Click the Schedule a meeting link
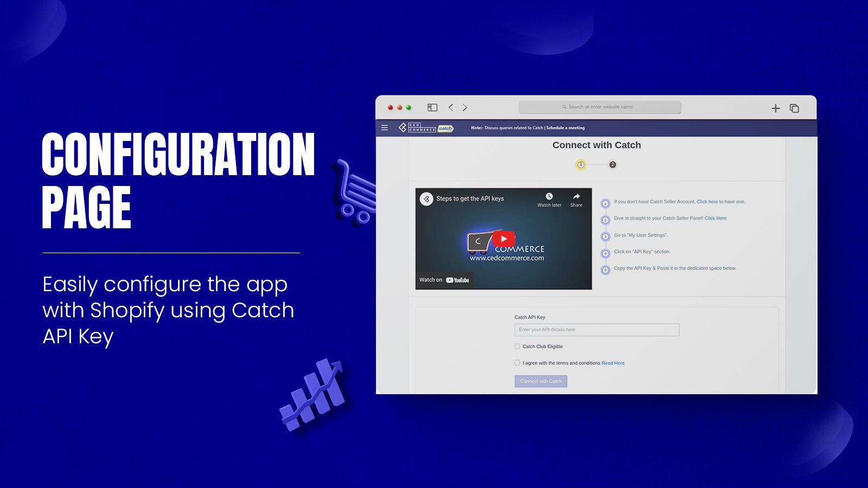868x488 pixels. point(565,128)
